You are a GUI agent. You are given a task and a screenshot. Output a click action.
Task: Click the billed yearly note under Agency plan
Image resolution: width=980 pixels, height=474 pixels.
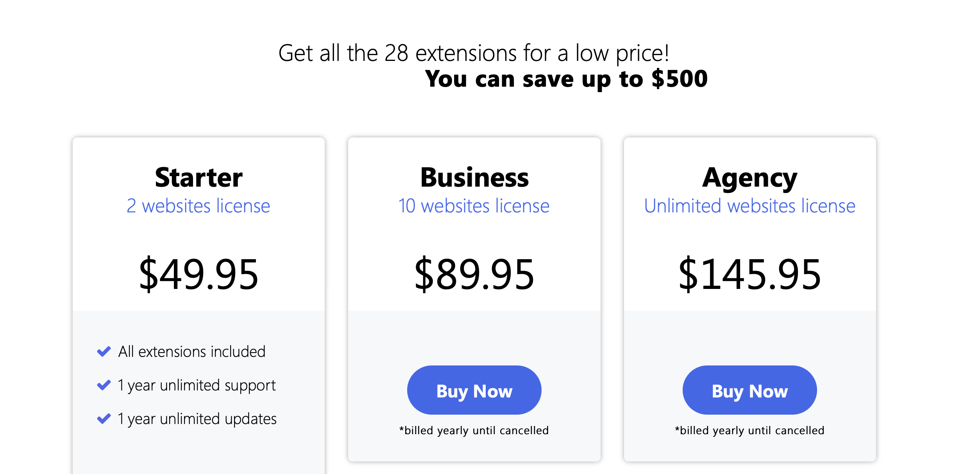(x=749, y=430)
